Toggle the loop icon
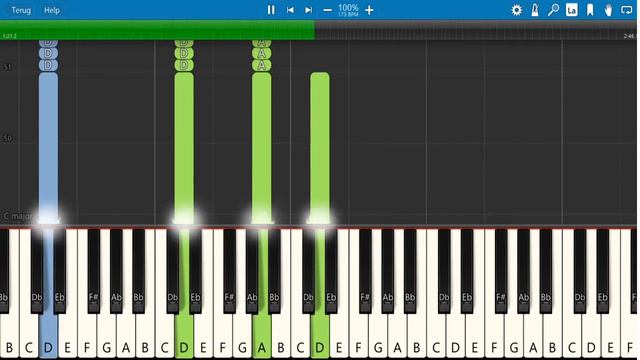640x360 pixels. tap(627, 10)
